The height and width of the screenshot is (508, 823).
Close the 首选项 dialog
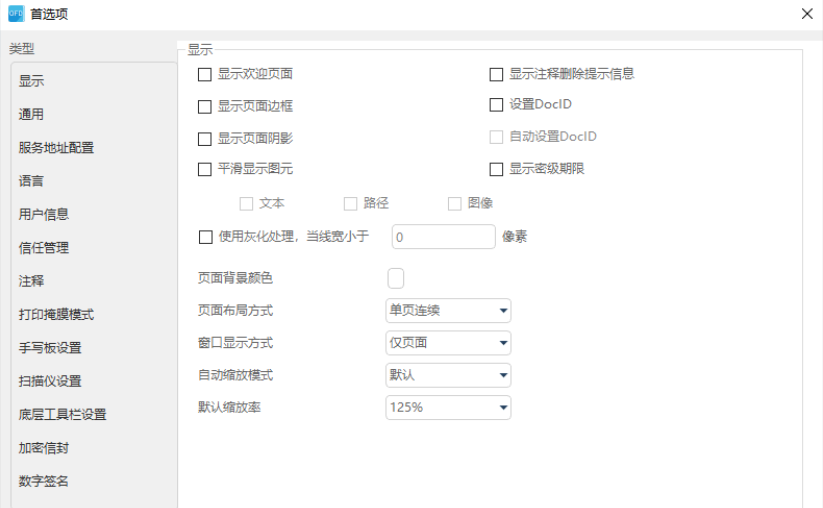click(x=807, y=14)
